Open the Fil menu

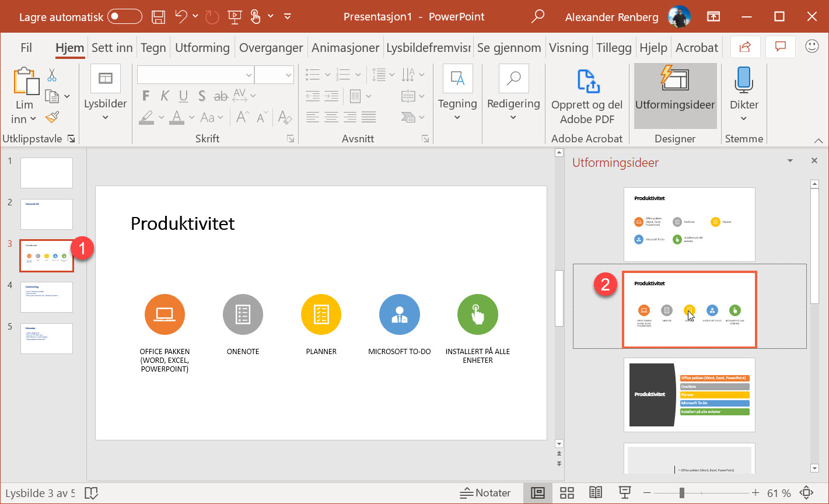coord(26,47)
